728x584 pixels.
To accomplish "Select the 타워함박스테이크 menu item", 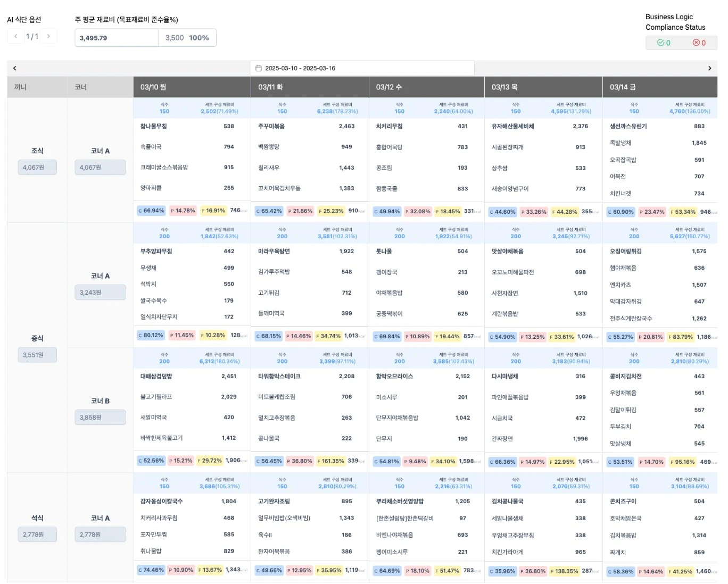I will tap(279, 376).
